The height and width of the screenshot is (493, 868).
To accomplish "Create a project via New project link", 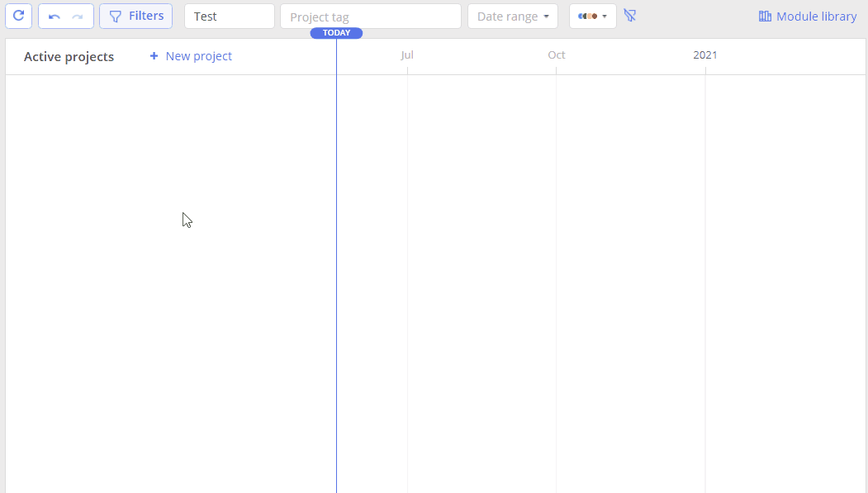I will point(191,56).
